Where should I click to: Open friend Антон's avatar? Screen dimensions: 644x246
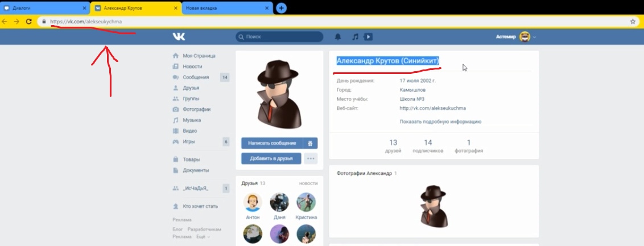point(252,202)
